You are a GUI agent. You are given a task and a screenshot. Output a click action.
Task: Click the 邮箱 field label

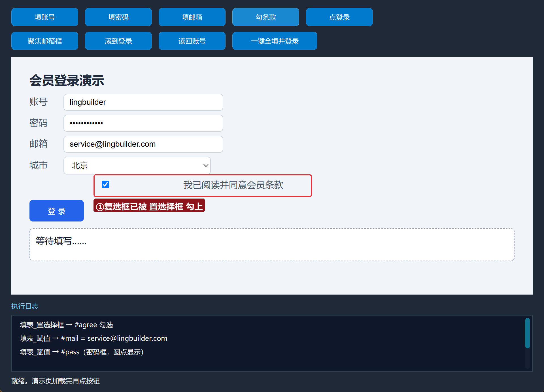pyautogui.click(x=39, y=144)
